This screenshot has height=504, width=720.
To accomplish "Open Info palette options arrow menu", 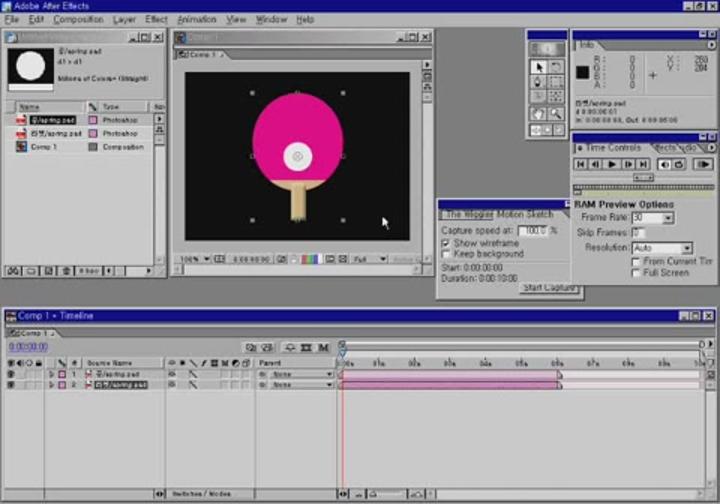I will click(x=711, y=45).
